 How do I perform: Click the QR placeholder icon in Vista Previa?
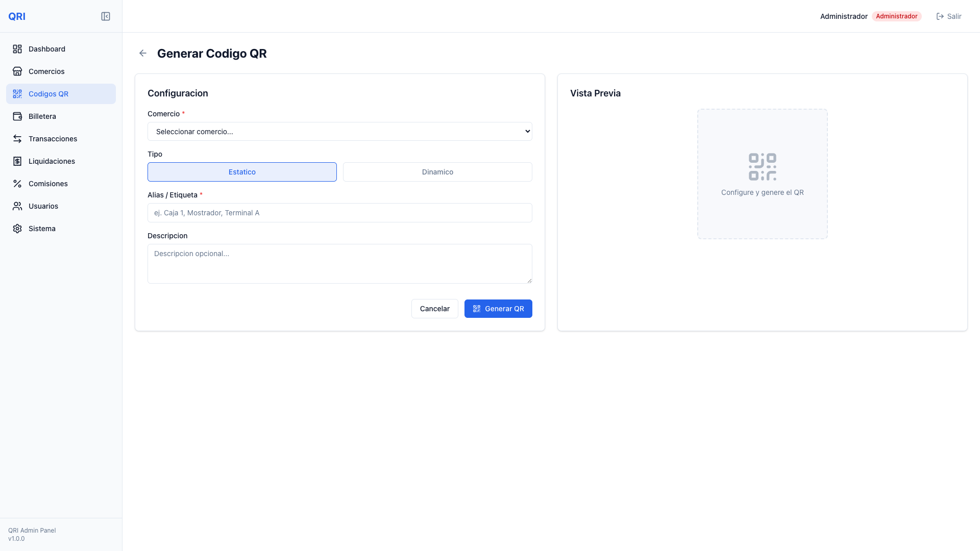click(x=763, y=167)
